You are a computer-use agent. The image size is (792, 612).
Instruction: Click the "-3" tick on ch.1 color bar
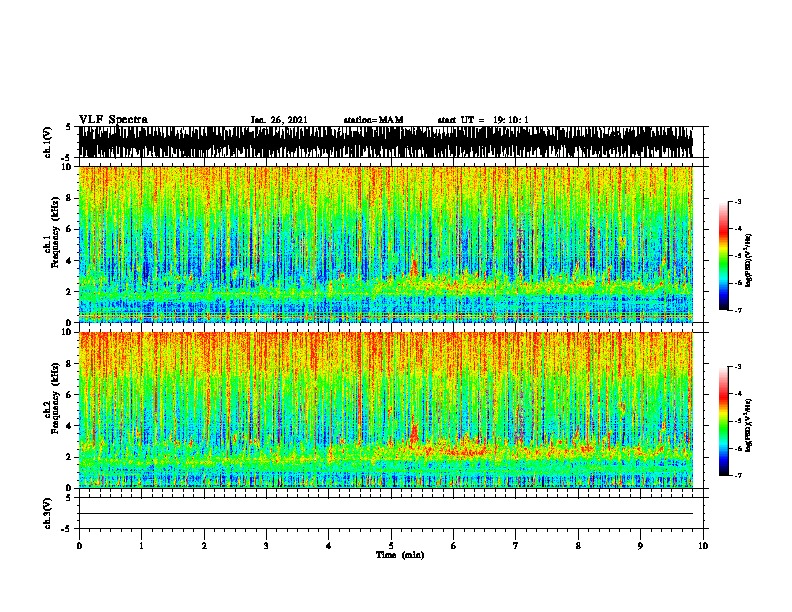click(737, 201)
